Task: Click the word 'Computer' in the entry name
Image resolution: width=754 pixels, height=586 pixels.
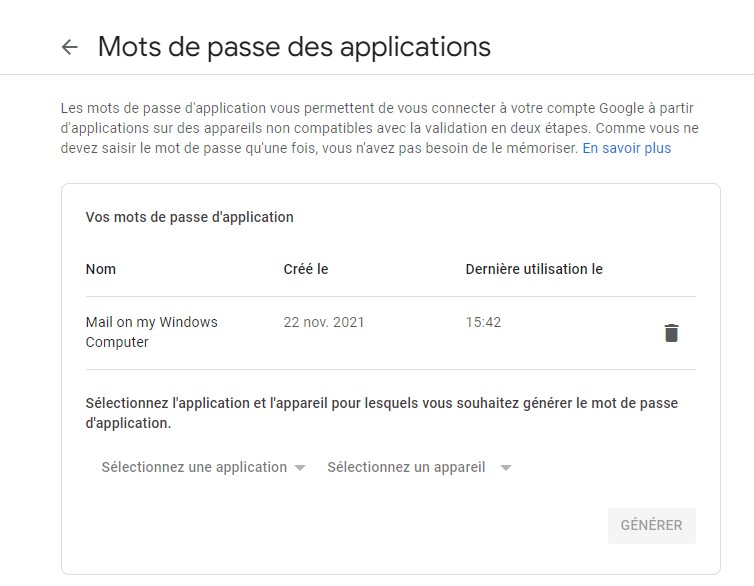Action: [117, 342]
